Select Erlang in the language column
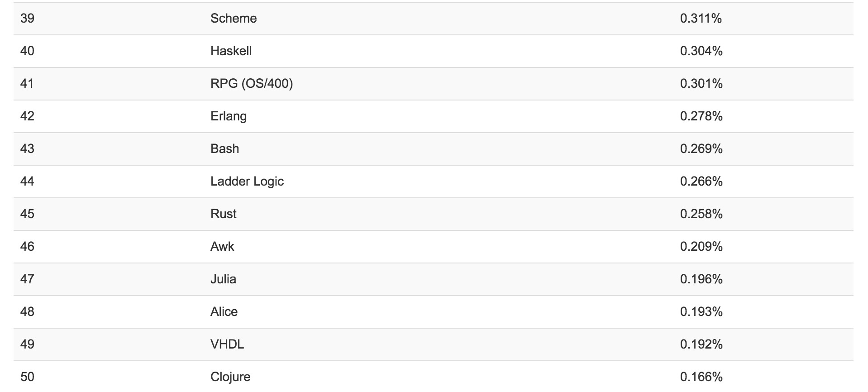 pyautogui.click(x=228, y=116)
